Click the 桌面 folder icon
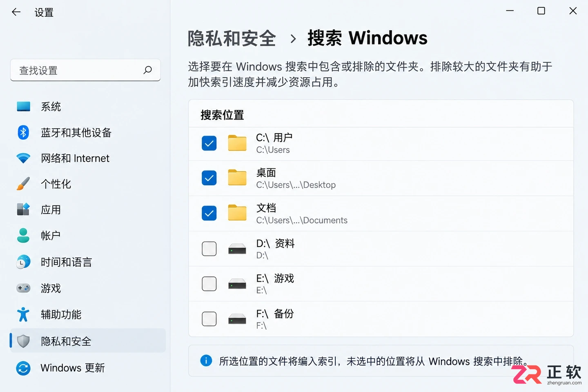This screenshot has height=392, width=588. coord(237,178)
